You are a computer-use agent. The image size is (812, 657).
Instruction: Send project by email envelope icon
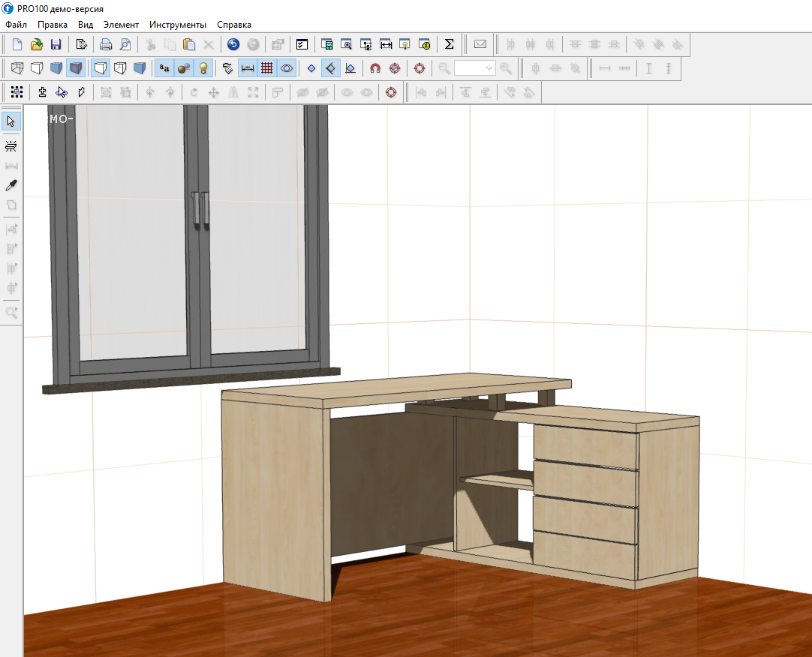point(480,44)
